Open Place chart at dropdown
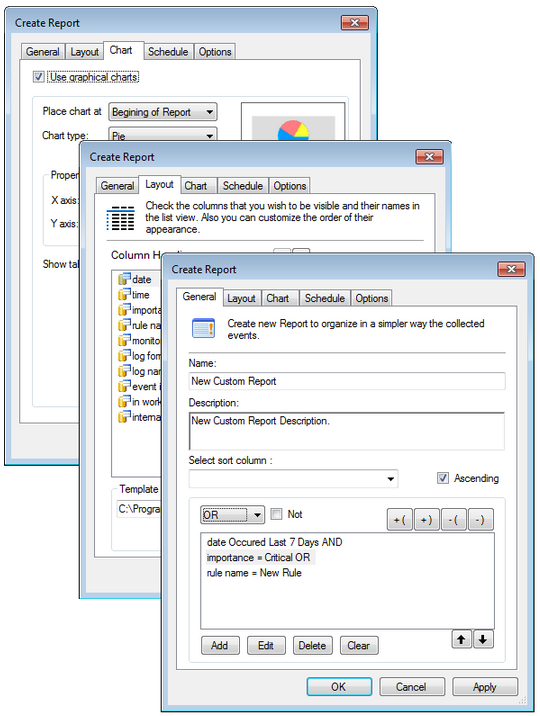Image resolution: width=540 pixels, height=716 pixels. (163, 112)
